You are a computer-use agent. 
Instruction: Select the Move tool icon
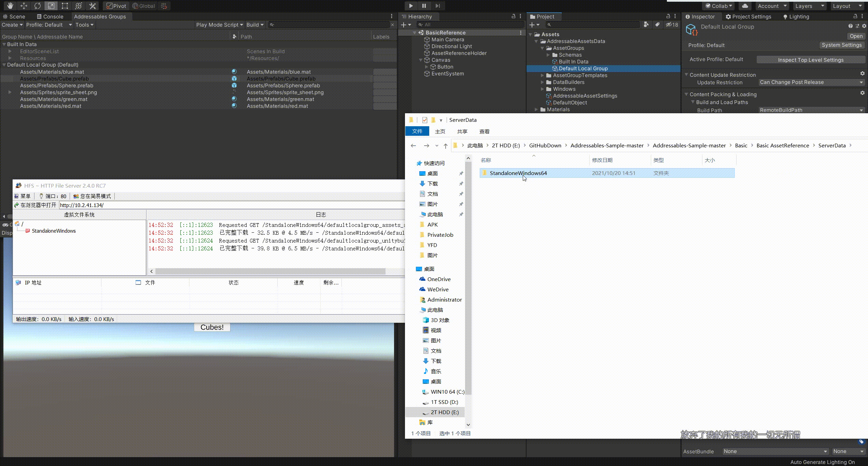point(24,6)
